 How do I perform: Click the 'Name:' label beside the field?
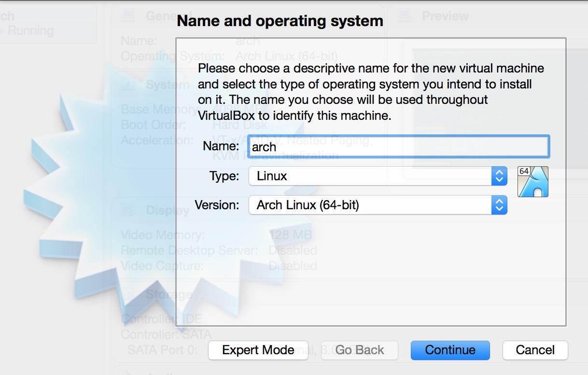[x=221, y=146]
